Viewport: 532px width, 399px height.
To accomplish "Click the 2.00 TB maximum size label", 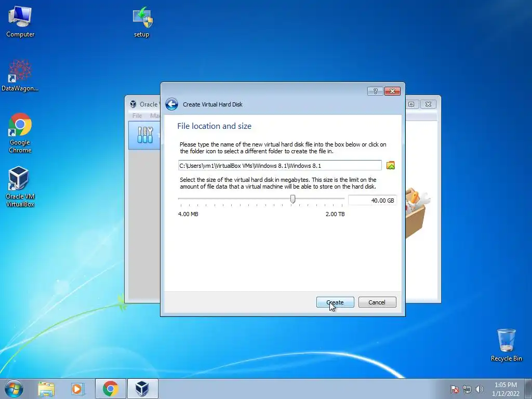I will coord(335,214).
